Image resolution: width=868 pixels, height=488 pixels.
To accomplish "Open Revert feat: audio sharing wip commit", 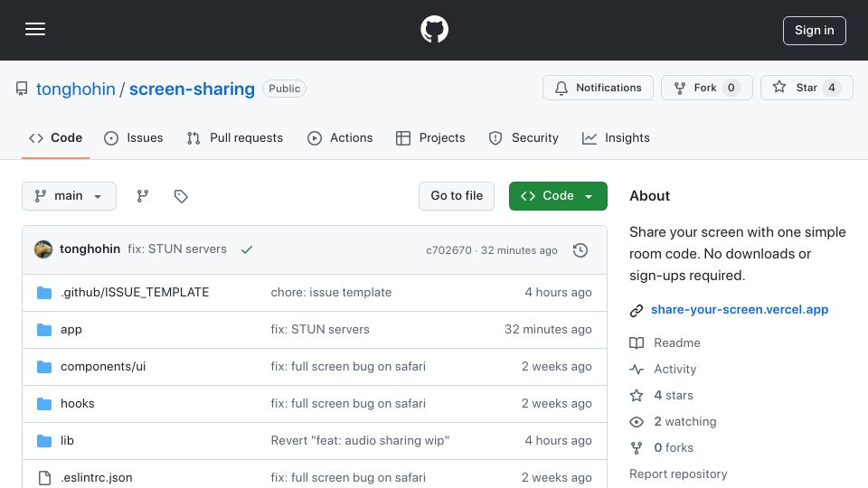I will (x=360, y=440).
